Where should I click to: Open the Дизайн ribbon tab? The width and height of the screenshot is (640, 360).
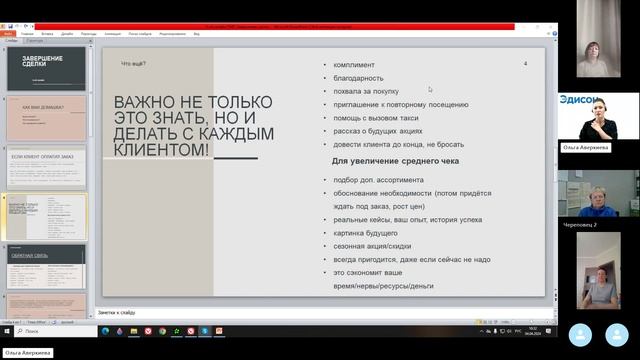coord(67,34)
